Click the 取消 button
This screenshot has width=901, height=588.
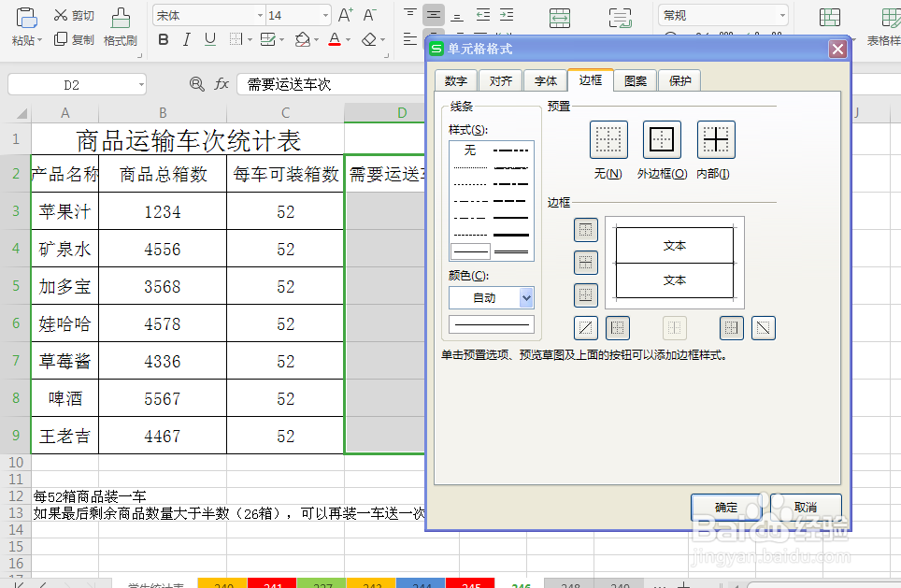[806, 507]
